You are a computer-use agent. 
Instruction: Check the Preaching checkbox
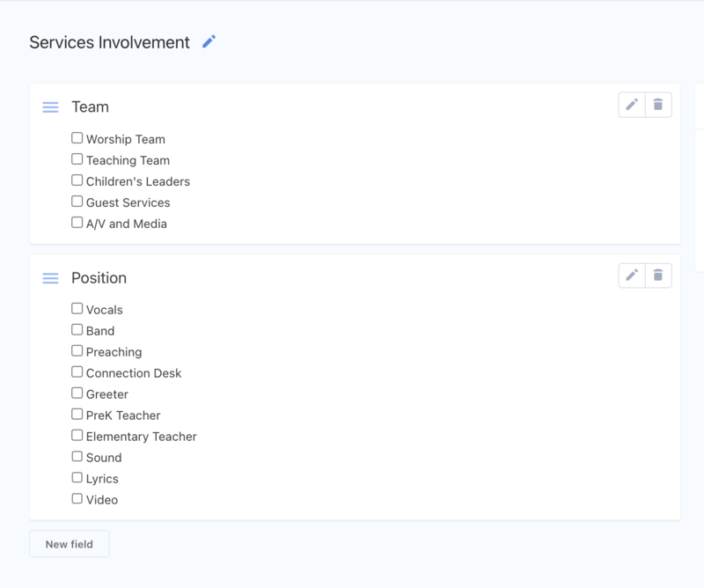[77, 351]
